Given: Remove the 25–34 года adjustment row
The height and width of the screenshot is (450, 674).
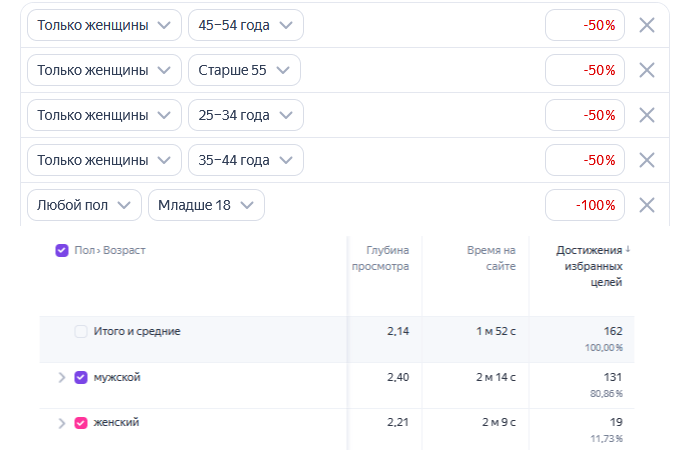Looking at the screenshot, I should point(647,115).
